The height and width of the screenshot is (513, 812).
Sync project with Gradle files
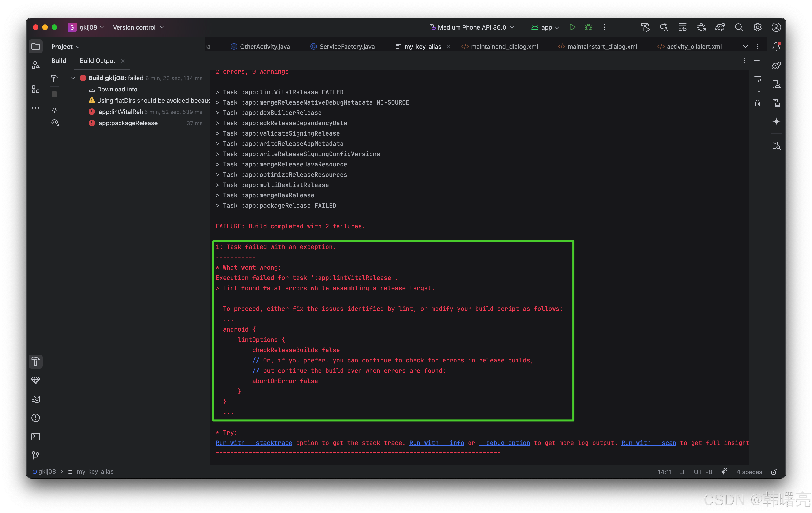(x=720, y=27)
